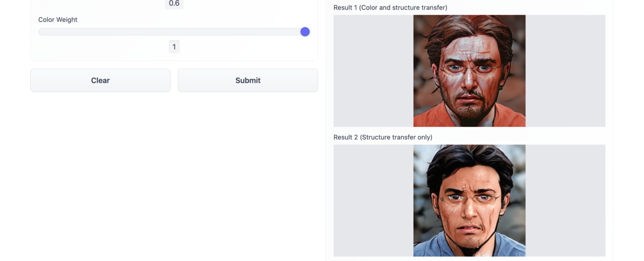
Task: Click the gray padding left of Result 1 image
Action: tap(374, 71)
